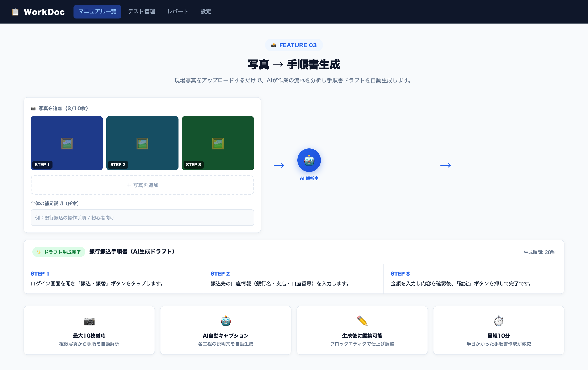
Task: Click the 半日かかった手順書作成が激減 caption
Action: pyautogui.click(x=499, y=344)
